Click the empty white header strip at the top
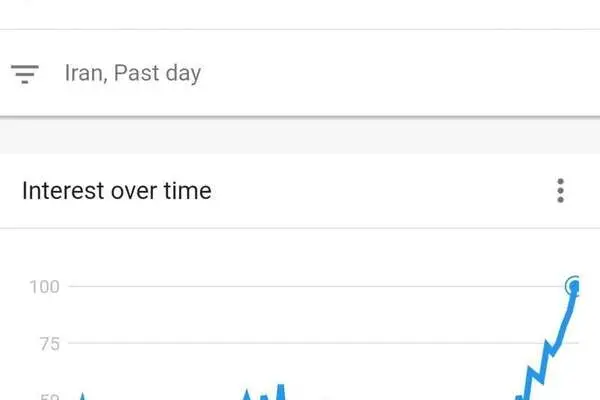The width and height of the screenshot is (600, 400). click(x=300, y=14)
